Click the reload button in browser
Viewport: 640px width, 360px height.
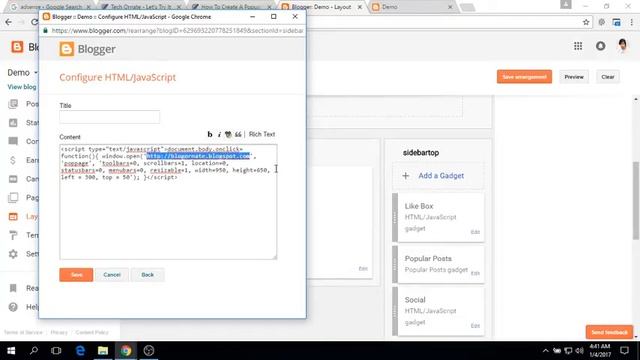(34, 22)
